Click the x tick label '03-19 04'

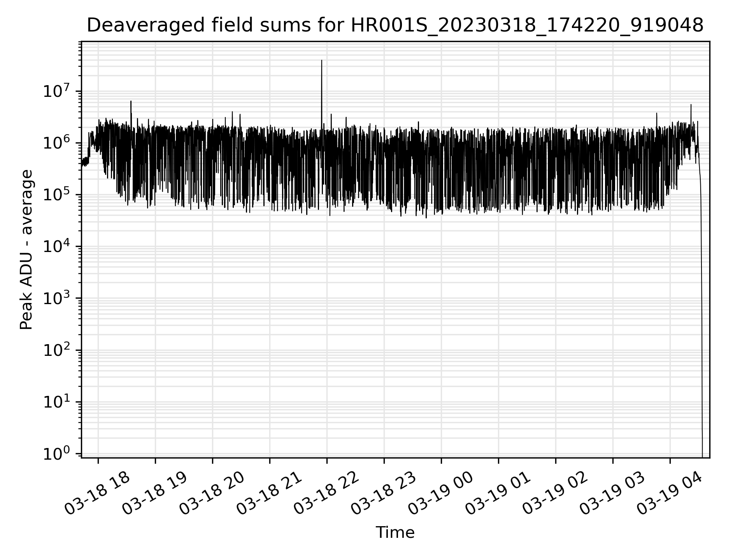pyautogui.click(x=669, y=494)
